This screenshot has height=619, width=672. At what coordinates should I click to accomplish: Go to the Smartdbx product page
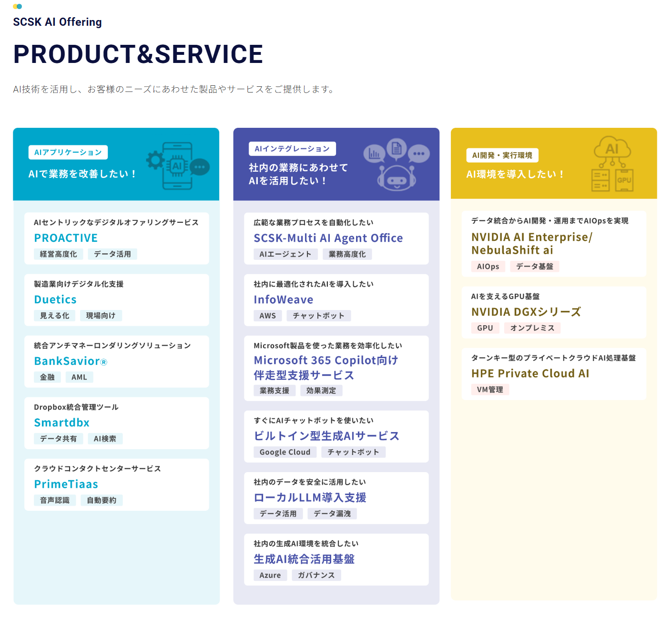(x=61, y=423)
